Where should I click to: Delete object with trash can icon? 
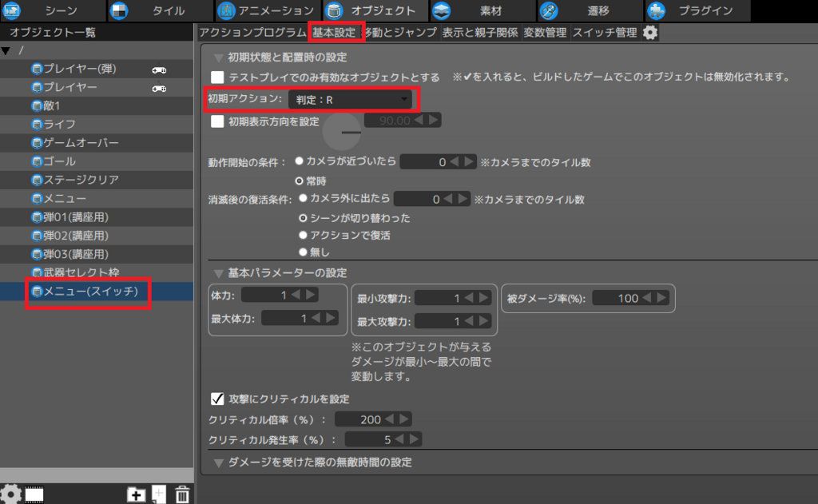(x=182, y=494)
